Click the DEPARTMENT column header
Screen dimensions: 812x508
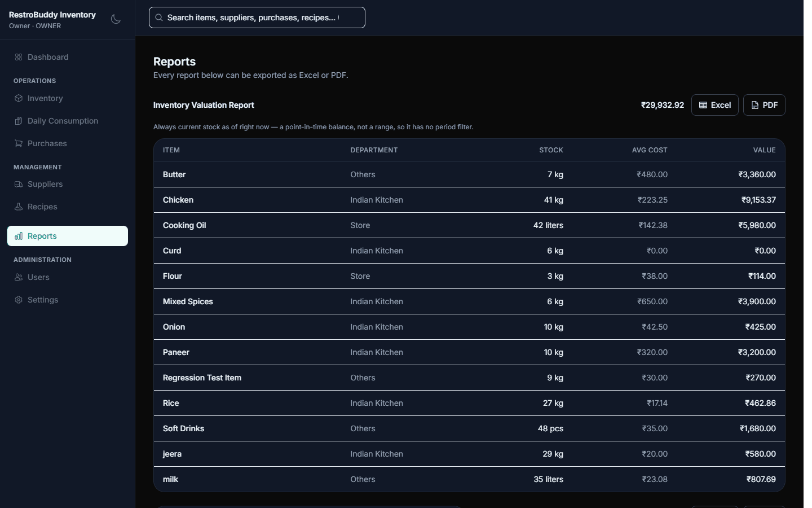pyautogui.click(x=374, y=150)
